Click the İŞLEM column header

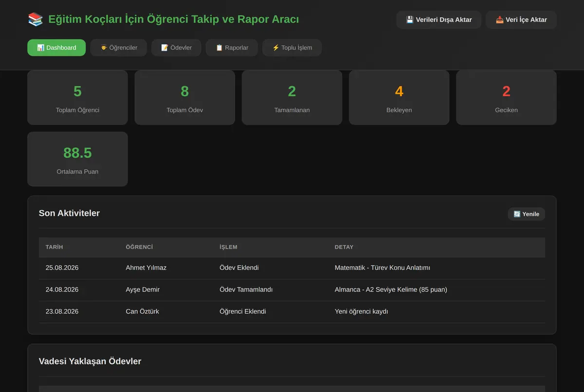click(228, 247)
